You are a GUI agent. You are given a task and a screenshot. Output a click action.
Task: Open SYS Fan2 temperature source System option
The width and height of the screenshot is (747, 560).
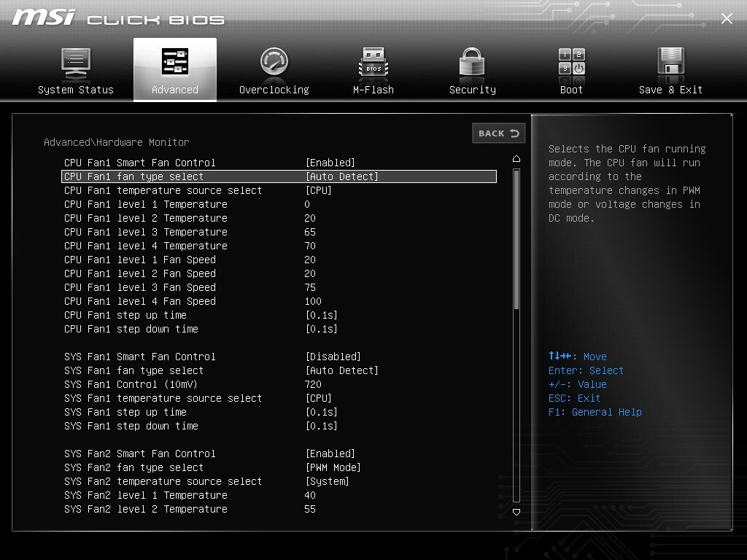coord(328,481)
